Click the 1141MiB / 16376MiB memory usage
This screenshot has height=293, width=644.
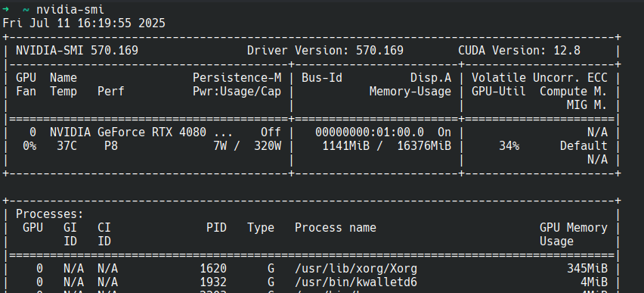click(386, 145)
